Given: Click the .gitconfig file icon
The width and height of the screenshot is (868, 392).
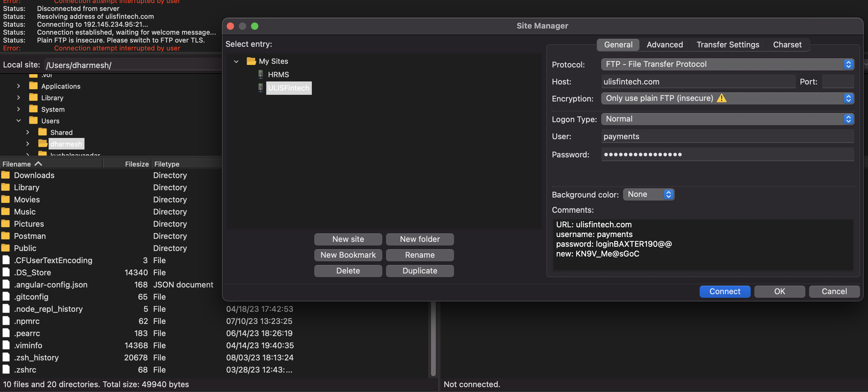Looking at the screenshot, I should pos(6,296).
